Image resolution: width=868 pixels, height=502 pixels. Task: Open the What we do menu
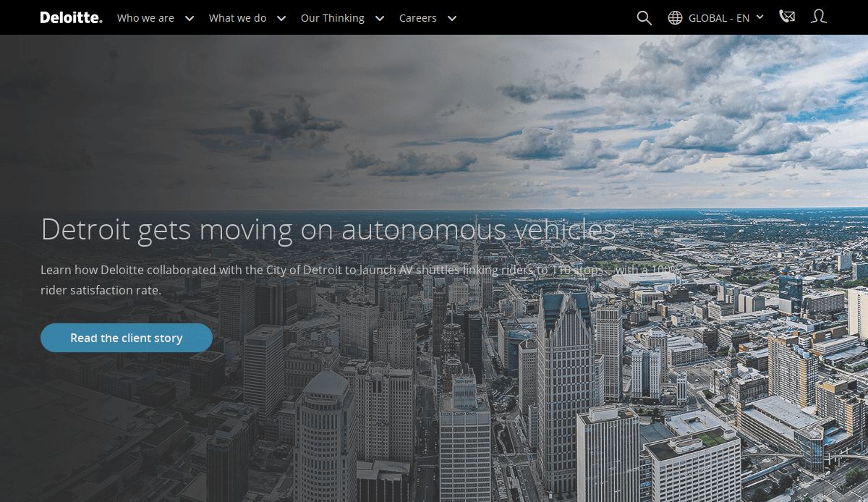pos(237,18)
